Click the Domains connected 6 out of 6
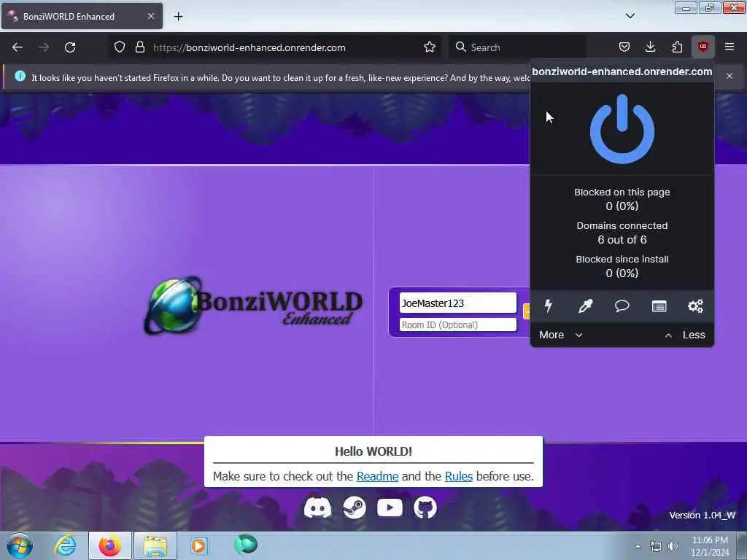This screenshot has width=747, height=560. (622, 233)
